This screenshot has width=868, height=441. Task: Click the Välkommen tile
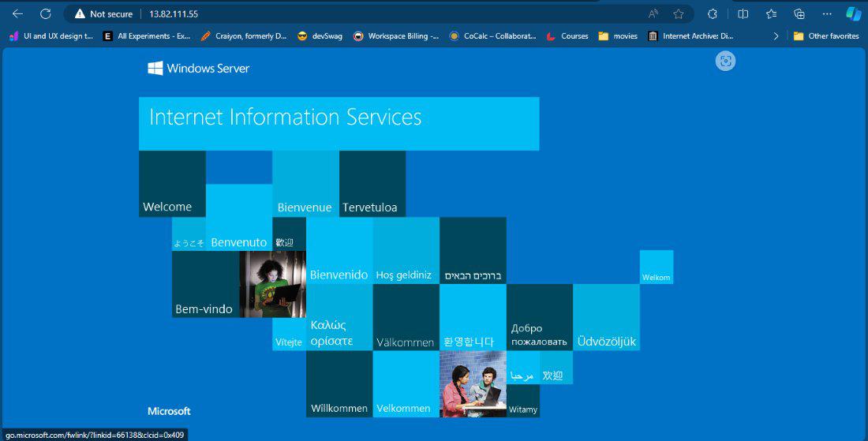[406, 317]
